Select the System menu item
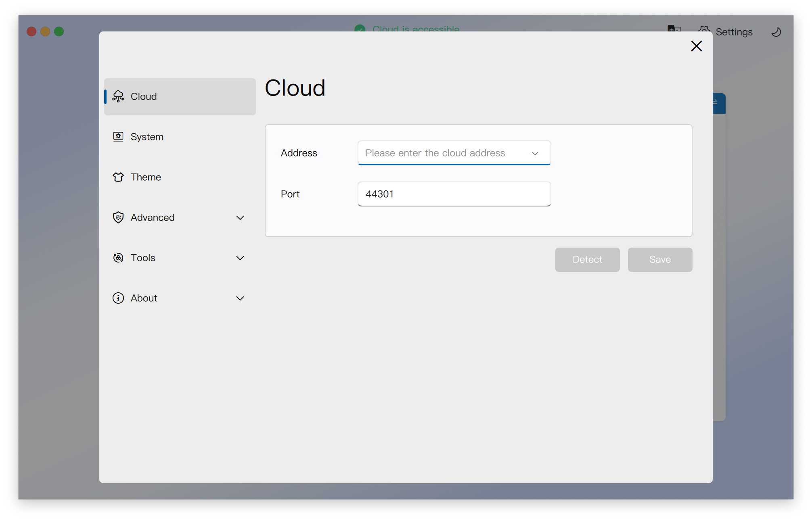Screen dimensions: 812x521 pyautogui.click(x=147, y=137)
